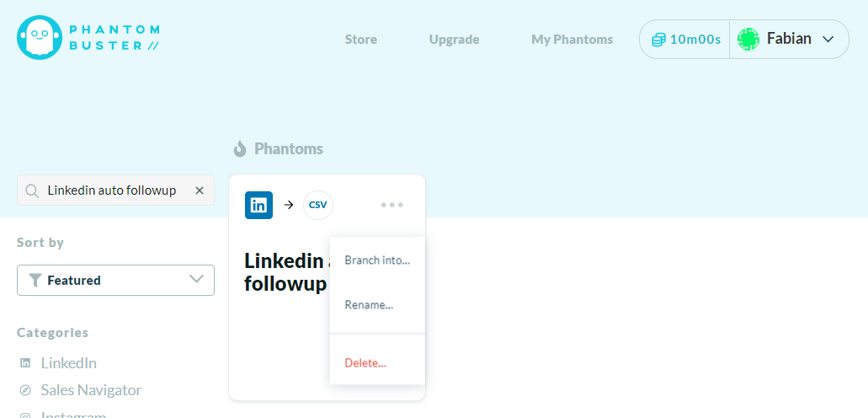
Task: Click the magnifier search icon
Action: pos(32,190)
